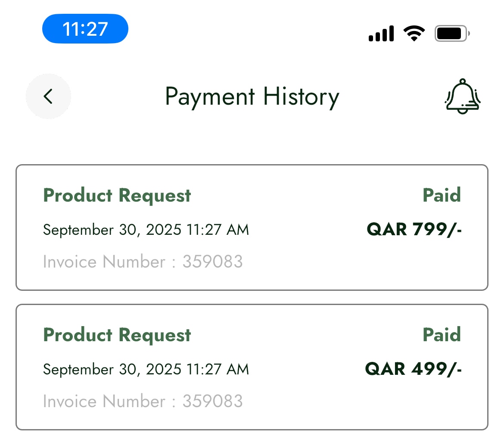This screenshot has width=504, height=436.
Task: Select the second Product Request heading
Action: click(117, 335)
